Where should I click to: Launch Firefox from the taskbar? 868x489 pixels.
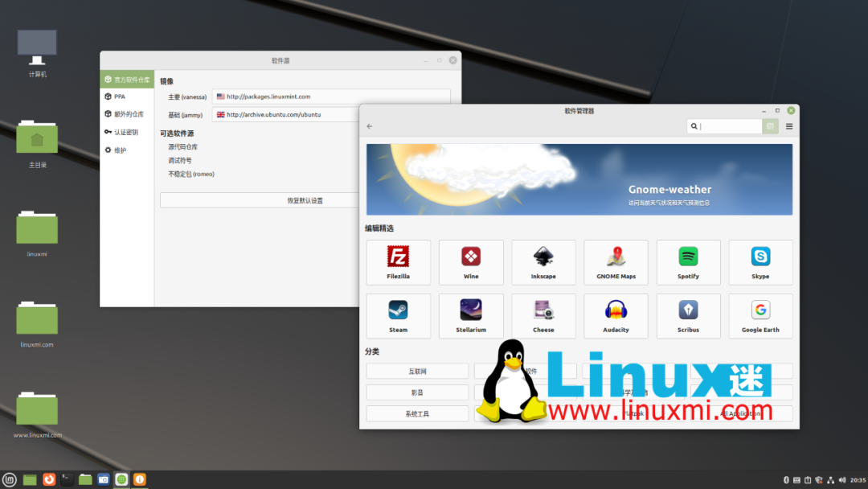(x=49, y=479)
